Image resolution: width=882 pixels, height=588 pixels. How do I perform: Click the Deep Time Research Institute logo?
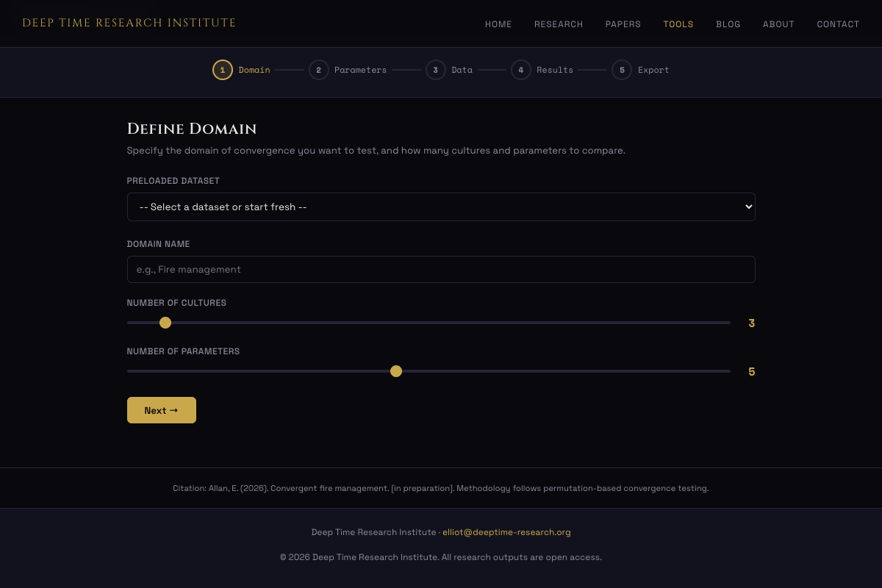point(129,23)
